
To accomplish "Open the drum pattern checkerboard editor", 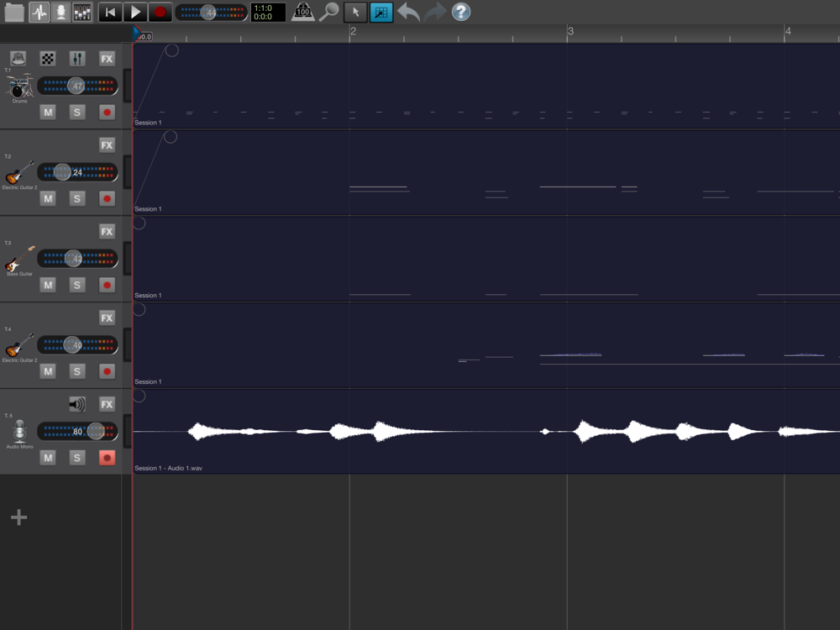I will coord(48,59).
